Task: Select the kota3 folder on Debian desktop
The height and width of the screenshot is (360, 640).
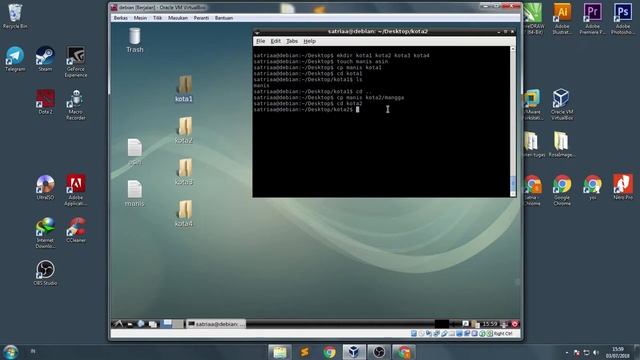Action: (184, 171)
